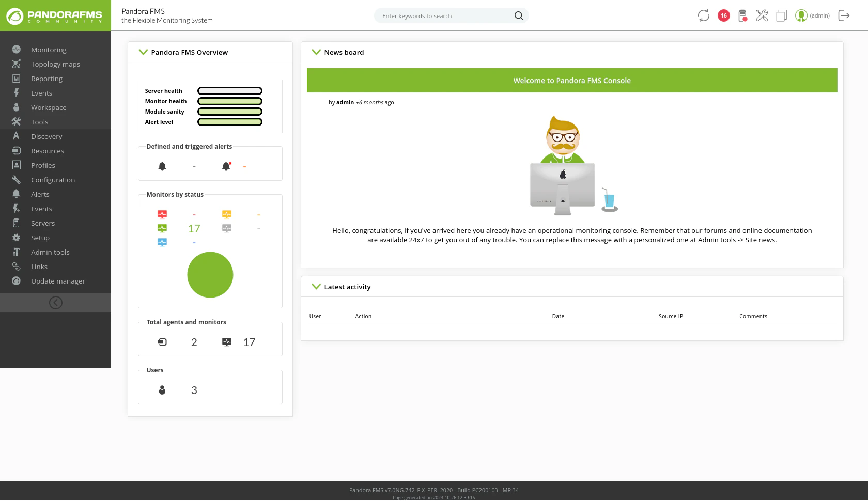Click the Discovery sidebar icon
This screenshot has width=868, height=501.
tap(17, 136)
